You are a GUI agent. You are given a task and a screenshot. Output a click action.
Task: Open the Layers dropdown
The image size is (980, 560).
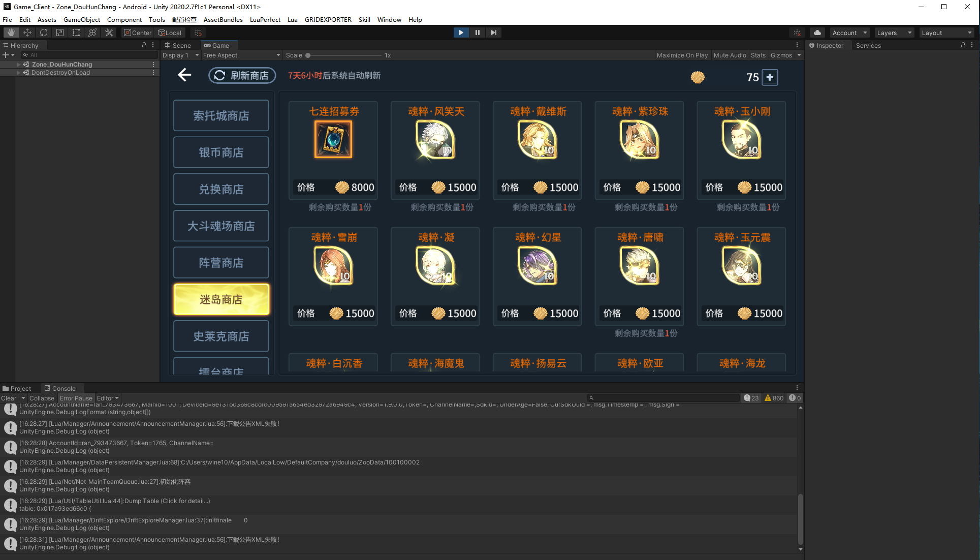pos(894,33)
